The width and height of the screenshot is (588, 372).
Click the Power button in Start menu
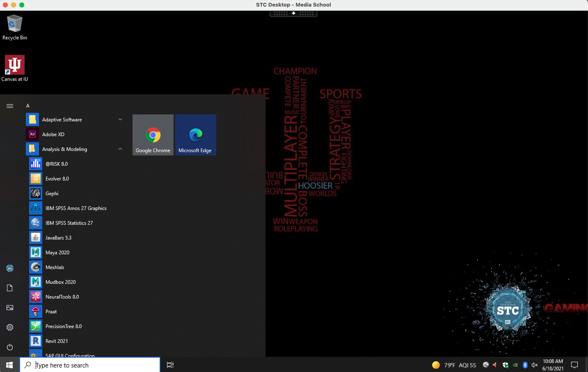pyautogui.click(x=10, y=347)
